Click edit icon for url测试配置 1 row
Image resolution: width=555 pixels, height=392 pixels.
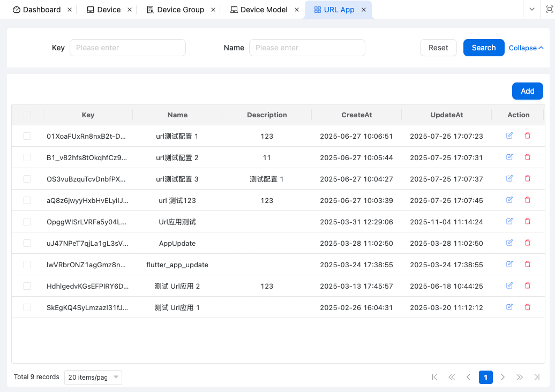pos(509,136)
